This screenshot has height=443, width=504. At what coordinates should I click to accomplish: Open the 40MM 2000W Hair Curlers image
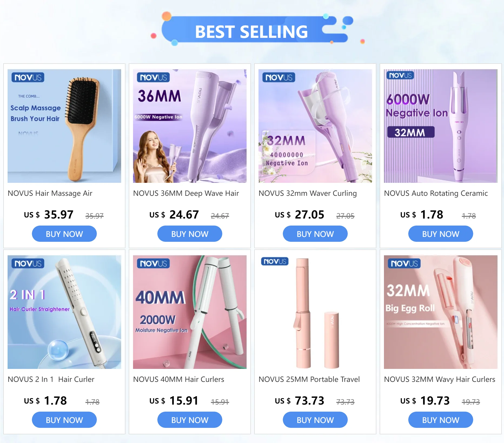click(x=190, y=312)
